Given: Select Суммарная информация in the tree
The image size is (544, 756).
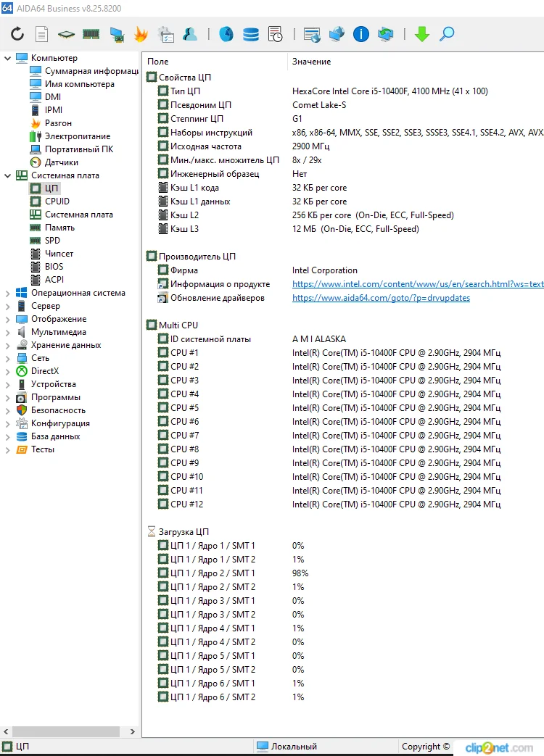Looking at the screenshot, I should coord(84,71).
